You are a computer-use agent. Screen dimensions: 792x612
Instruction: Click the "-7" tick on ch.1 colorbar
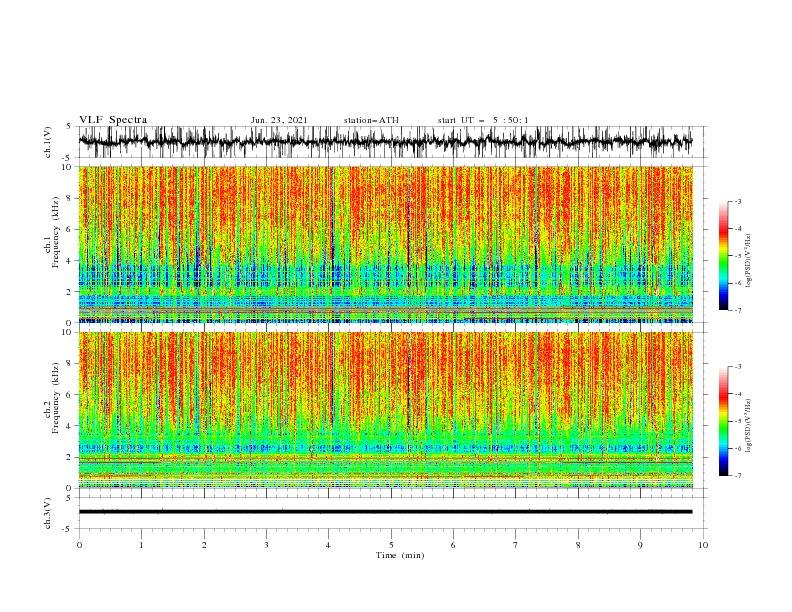[738, 310]
